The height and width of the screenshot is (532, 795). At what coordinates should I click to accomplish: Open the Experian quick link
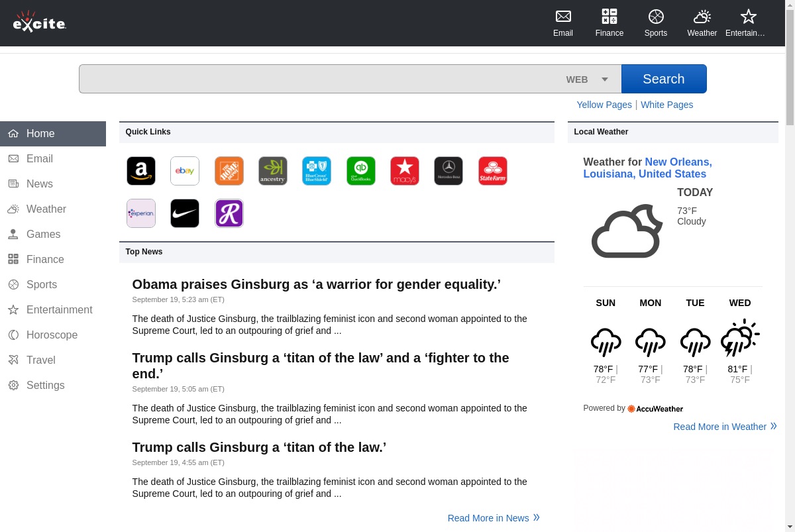click(141, 213)
